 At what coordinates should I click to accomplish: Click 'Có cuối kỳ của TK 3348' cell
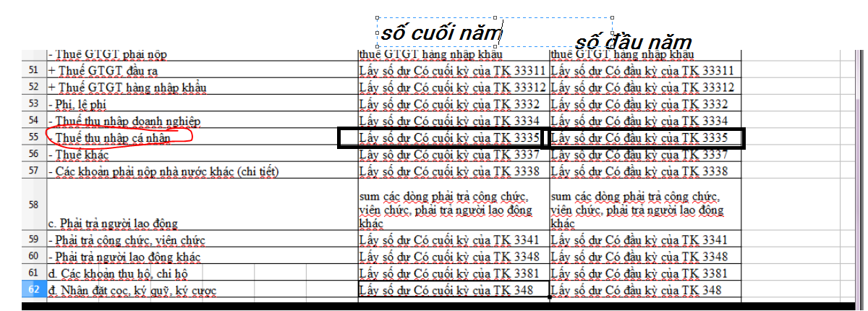click(x=454, y=256)
